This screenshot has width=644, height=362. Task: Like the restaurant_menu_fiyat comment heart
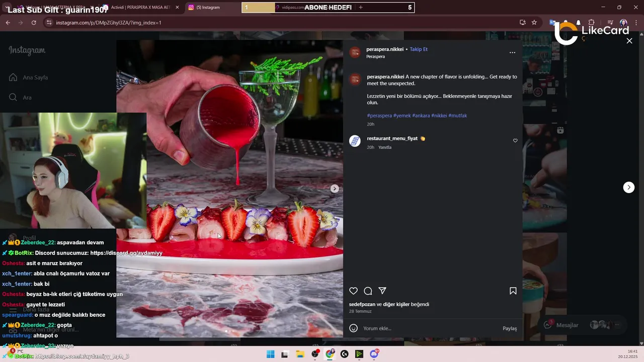coord(515,141)
